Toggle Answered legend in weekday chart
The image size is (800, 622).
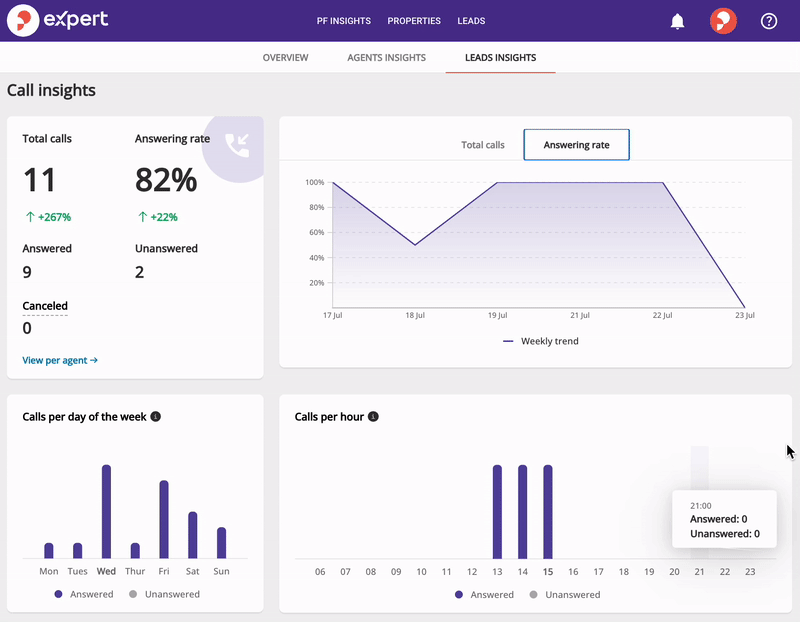pyautogui.click(x=83, y=594)
